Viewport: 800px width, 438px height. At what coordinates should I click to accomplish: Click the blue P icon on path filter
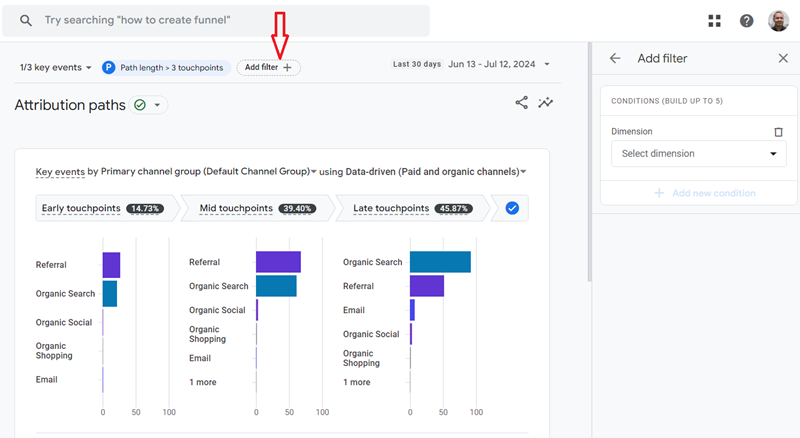(108, 67)
